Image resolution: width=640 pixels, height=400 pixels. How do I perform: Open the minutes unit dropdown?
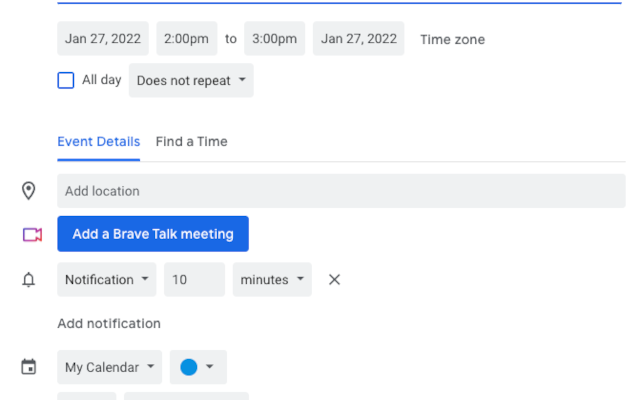[x=272, y=280]
